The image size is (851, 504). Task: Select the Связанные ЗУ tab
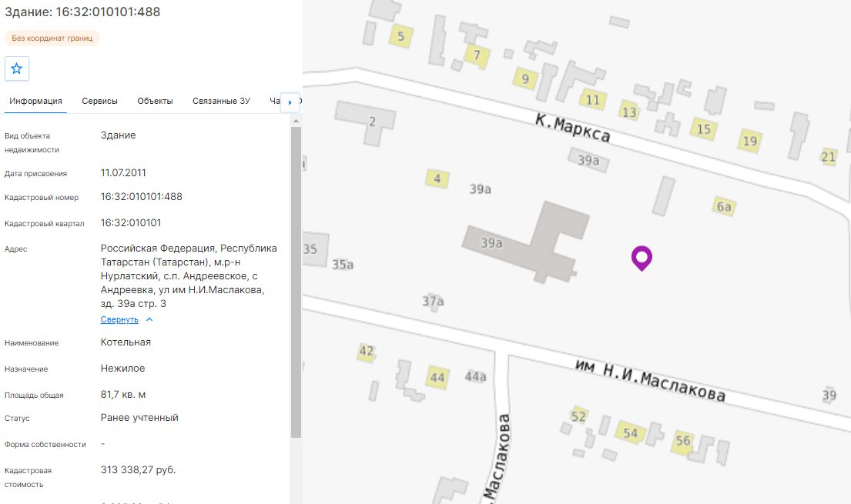pos(222,101)
